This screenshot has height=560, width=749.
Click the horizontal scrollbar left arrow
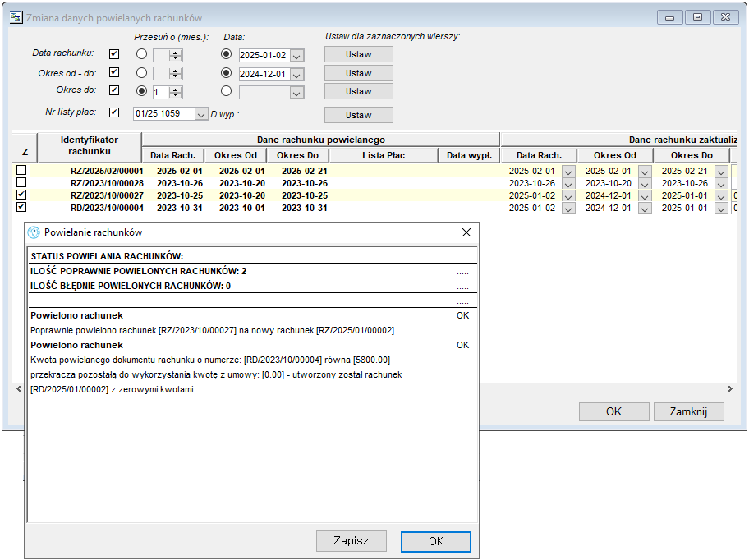pyautogui.click(x=19, y=388)
